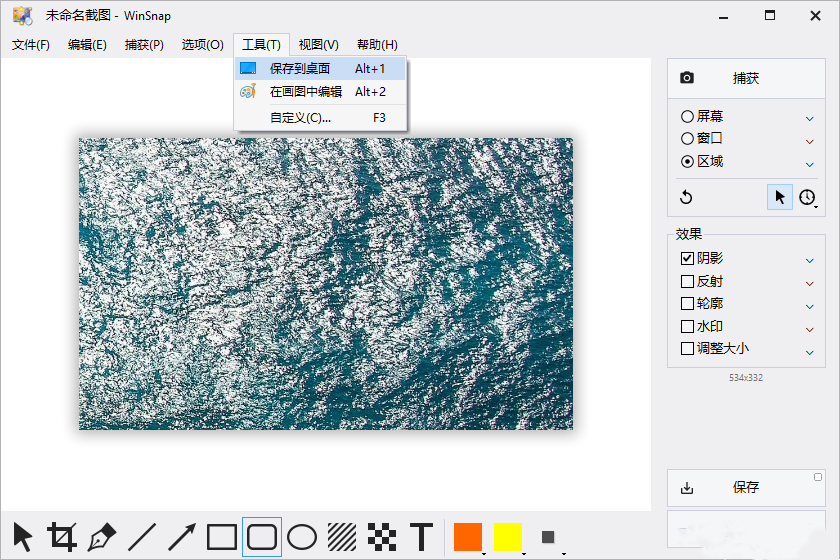Open the 捕获(P) menu
Image resolution: width=840 pixels, height=560 pixels.
(144, 45)
